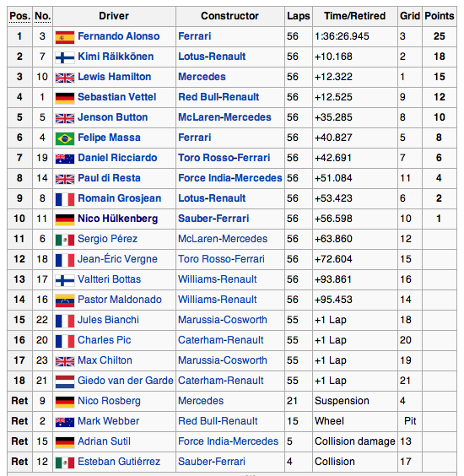Viewport: 464px width, 476px height.
Task: Click the Finnish flag next to Kimi Räikkönen
Action: (x=65, y=57)
